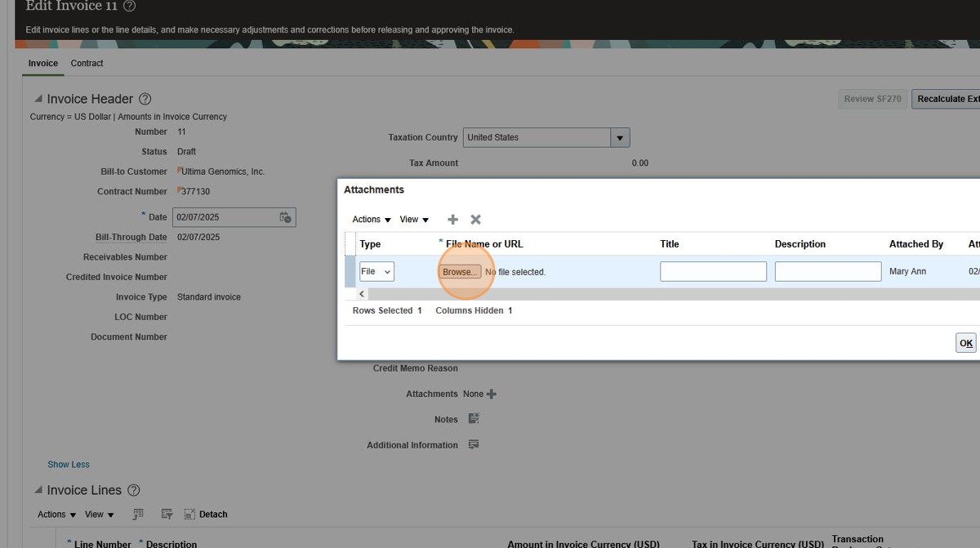Click the Edit Invoice 11 help icon
The height and width of the screenshot is (548, 980).
129,7
